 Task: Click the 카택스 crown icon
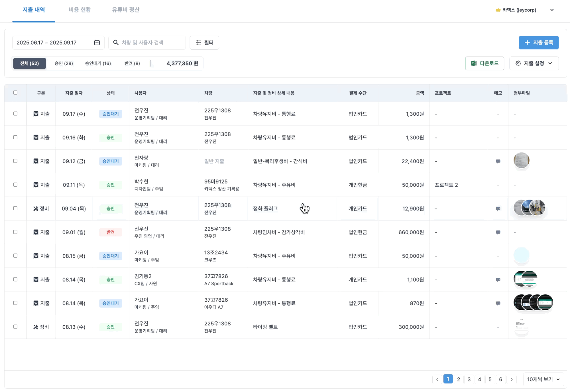[498, 10]
